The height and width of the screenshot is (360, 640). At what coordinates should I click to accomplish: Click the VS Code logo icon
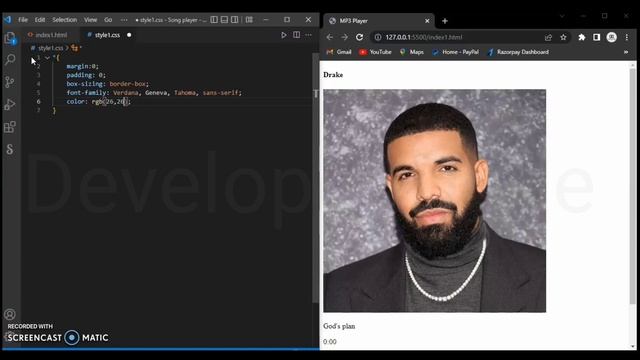click(x=8, y=20)
